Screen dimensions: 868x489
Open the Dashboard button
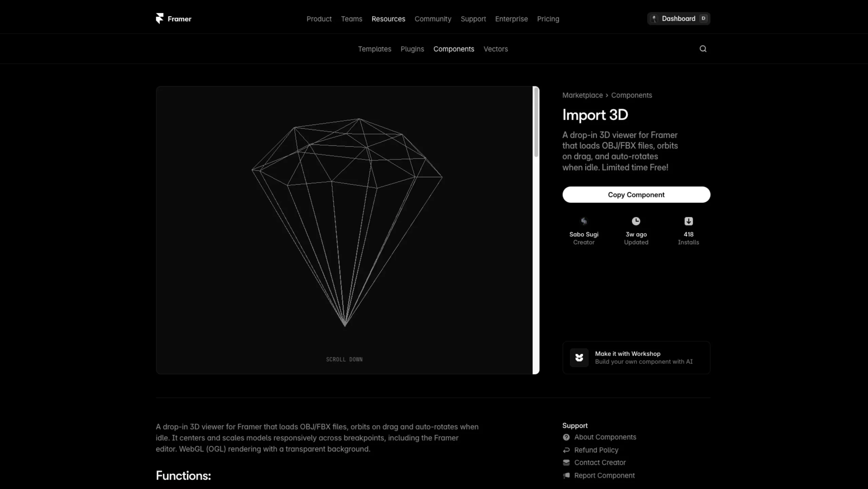[x=678, y=18]
